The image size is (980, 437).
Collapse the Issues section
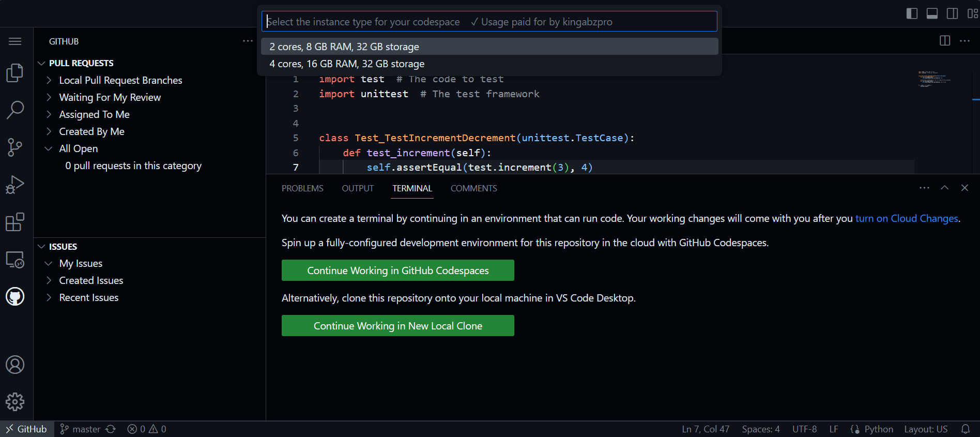pyautogui.click(x=150, y=247)
